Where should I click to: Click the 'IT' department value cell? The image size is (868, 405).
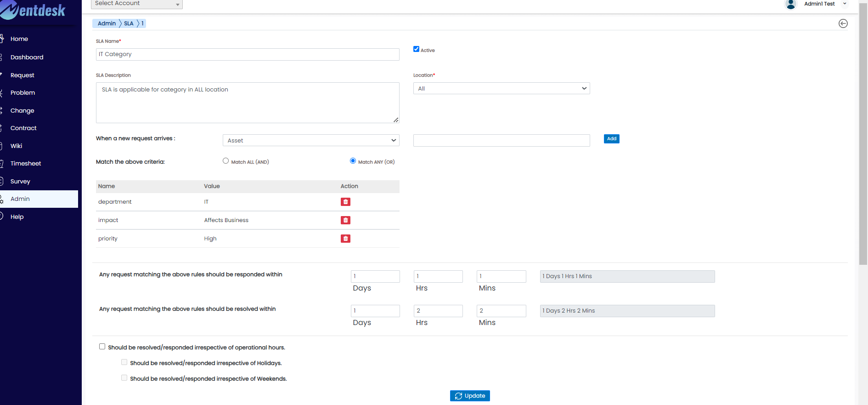[x=206, y=202]
